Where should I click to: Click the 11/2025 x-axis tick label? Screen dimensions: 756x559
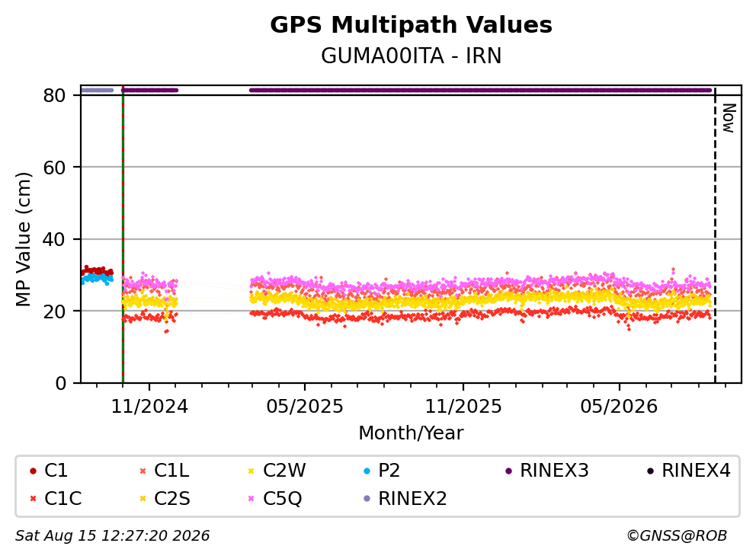click(x=463, y=407)
